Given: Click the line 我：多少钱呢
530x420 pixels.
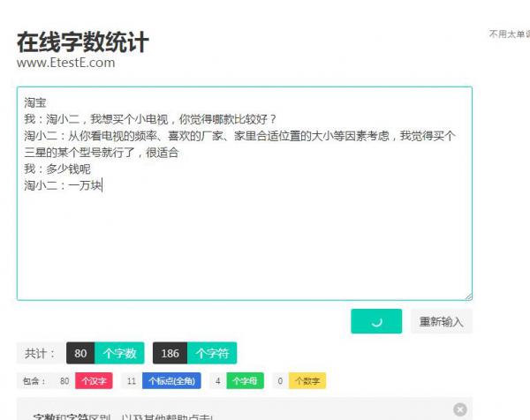Looking at the screenshot, I should point(57,169).
